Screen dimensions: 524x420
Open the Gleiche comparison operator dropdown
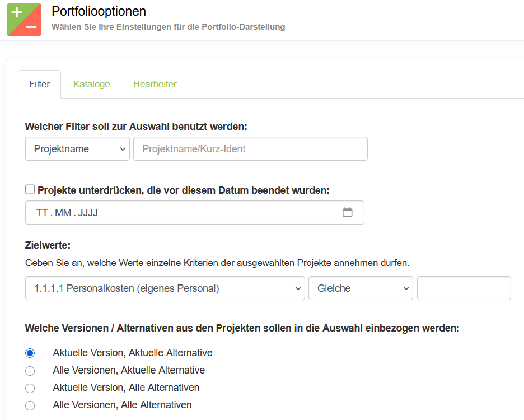(360, 288)
